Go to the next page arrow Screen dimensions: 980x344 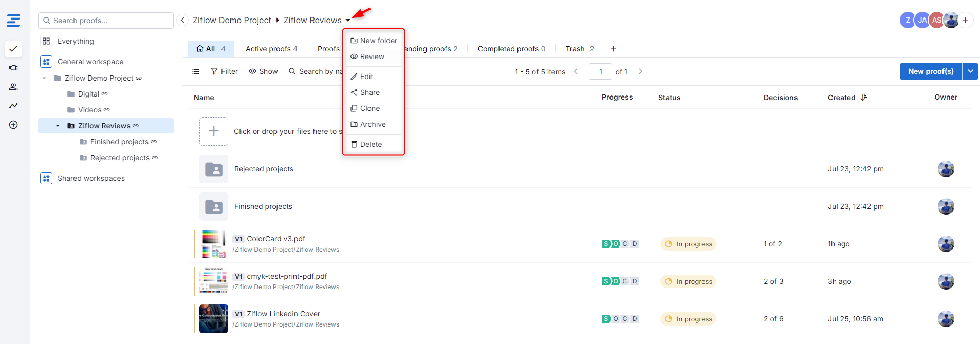[640, 71]
